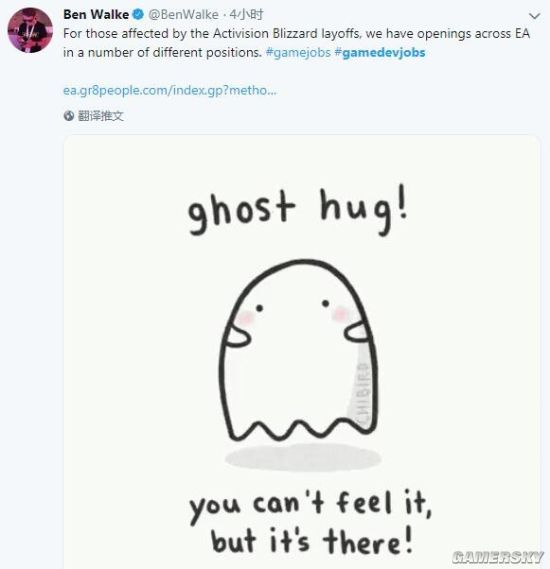Click the blue verified badge
Screen dimensions: 550x569
pyautogui.click(x=138, y=15)
